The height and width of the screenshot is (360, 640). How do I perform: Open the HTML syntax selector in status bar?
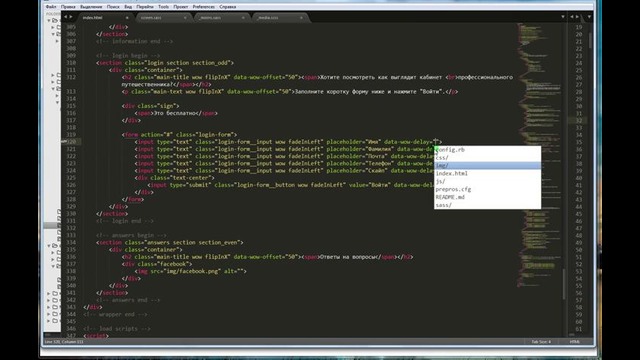pos(574,342)
